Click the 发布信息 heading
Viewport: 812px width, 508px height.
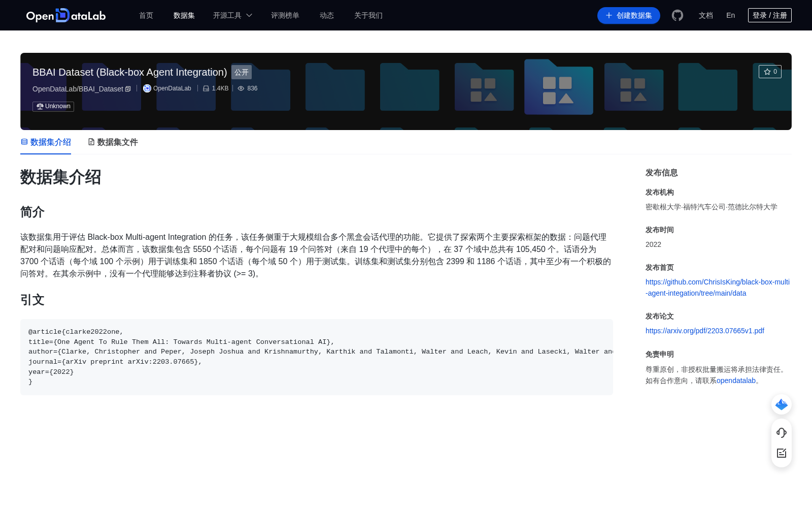662,173
